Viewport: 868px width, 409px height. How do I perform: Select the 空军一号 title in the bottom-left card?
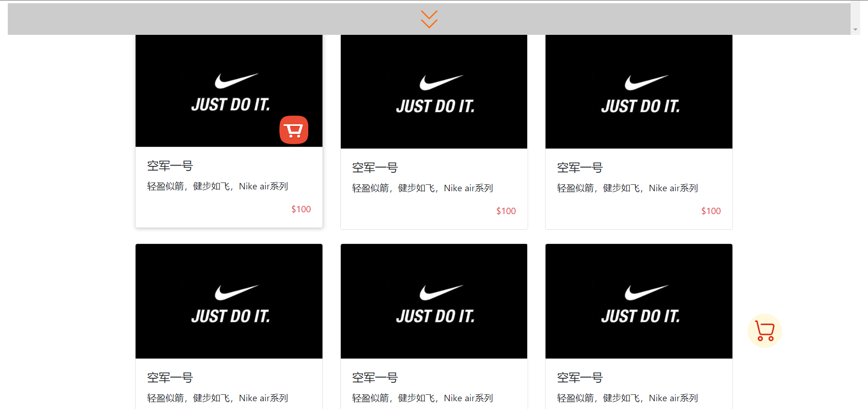170,378
